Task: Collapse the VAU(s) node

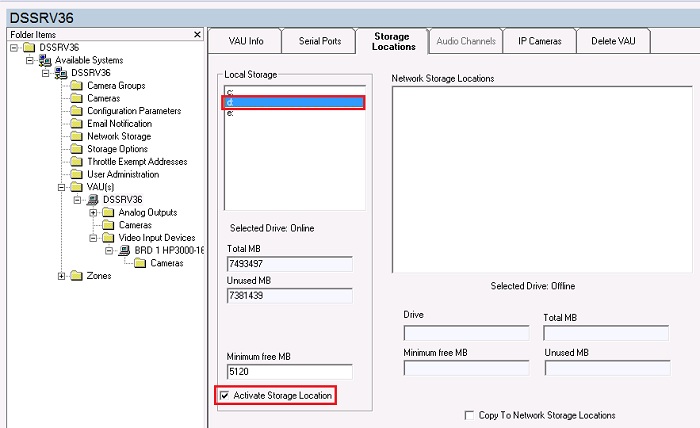Action: (62, 187)
